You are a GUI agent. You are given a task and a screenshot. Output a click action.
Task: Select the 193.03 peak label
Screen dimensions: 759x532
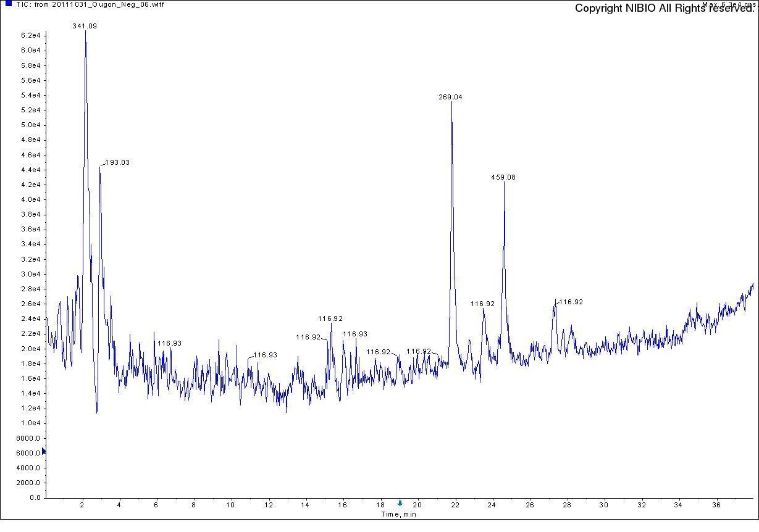tap(117, 163)
